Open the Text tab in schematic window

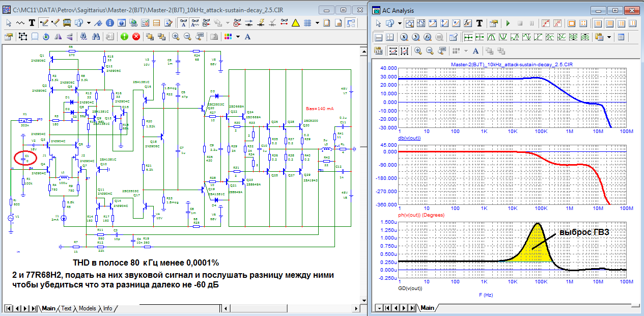(x=66, y=308)
